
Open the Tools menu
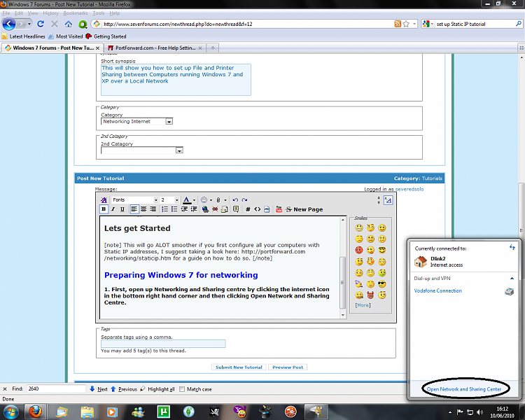99,13
